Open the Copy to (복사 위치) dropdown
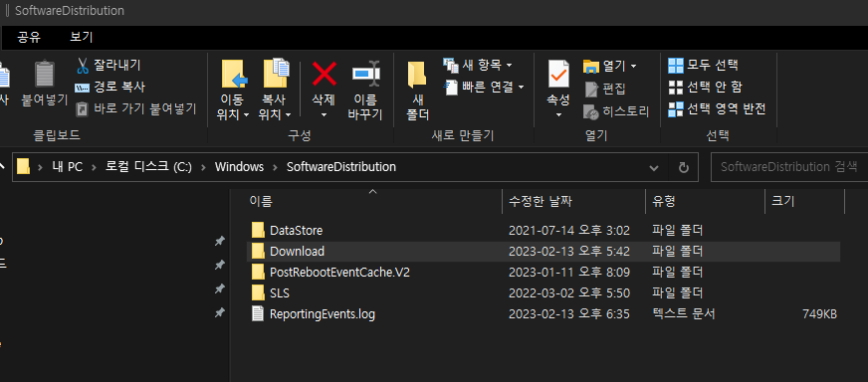This screenshot has height=382, width=868. click(275, 107)
